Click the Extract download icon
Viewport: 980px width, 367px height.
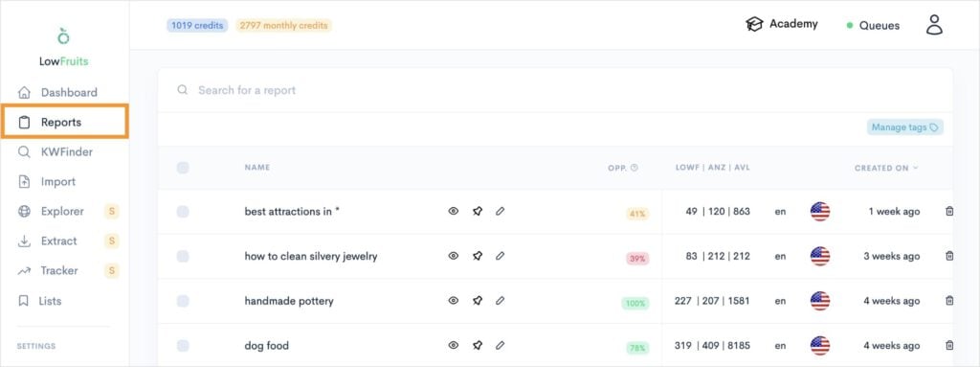tap(24, 241)
